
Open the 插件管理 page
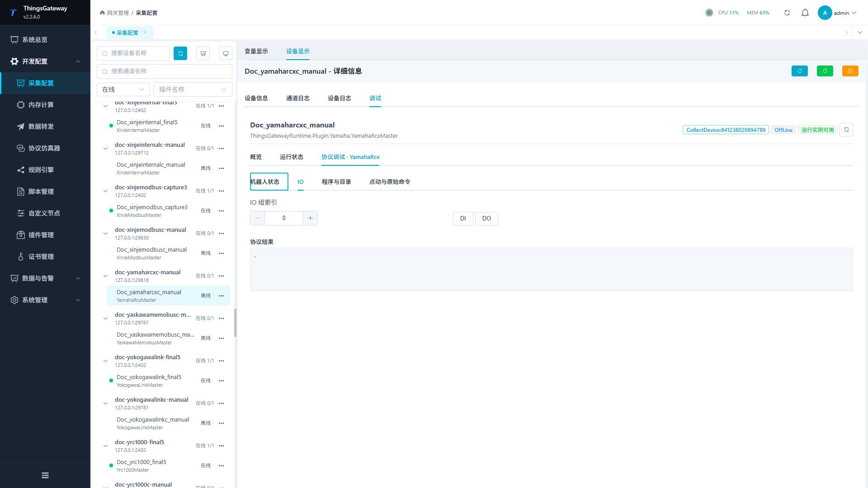pos(45,235)
